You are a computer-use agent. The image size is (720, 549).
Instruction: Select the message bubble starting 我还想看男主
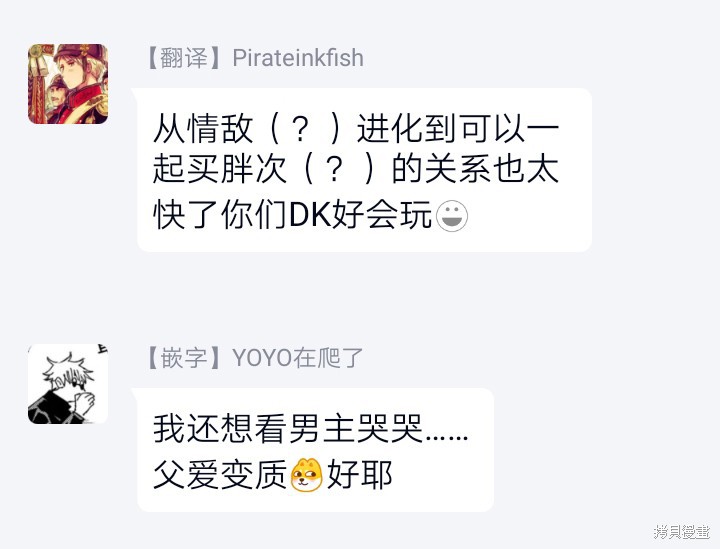(x=315, y=450)
